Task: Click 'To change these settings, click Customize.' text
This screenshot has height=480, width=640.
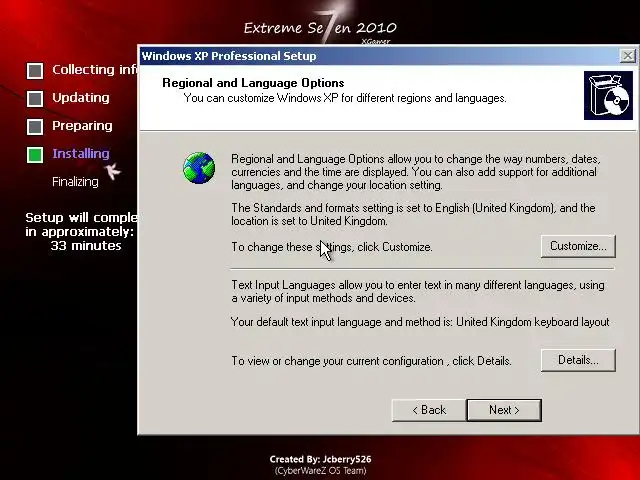Action: coord(332,247)
